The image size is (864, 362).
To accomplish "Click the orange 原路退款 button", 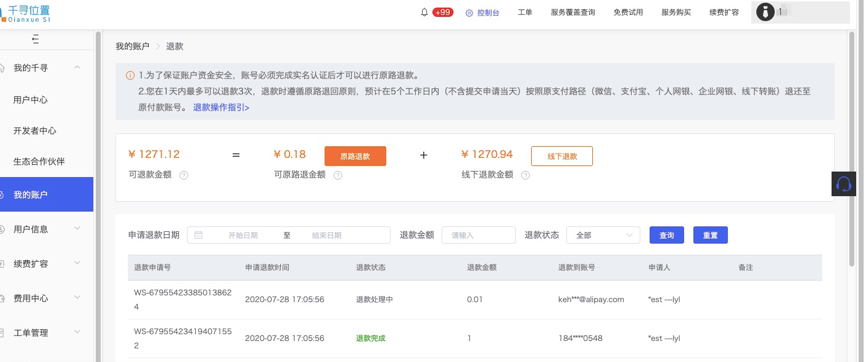I will (x=355, y=156).
